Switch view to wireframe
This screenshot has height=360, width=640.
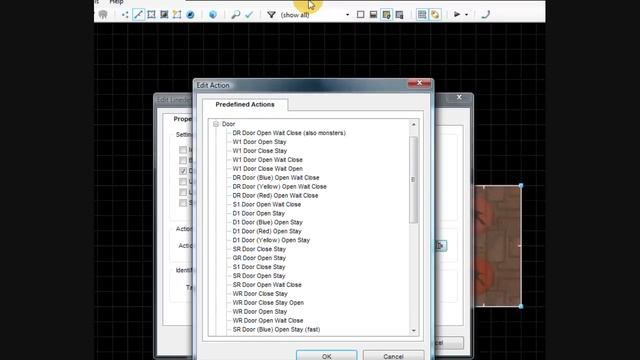tap(360, 15)
